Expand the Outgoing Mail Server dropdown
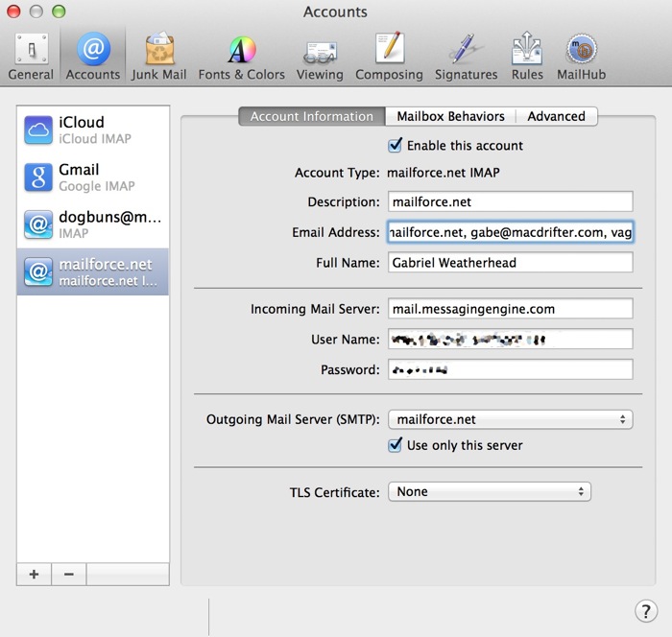The height and width of the screenshot is (637, 672). (510, 419)
